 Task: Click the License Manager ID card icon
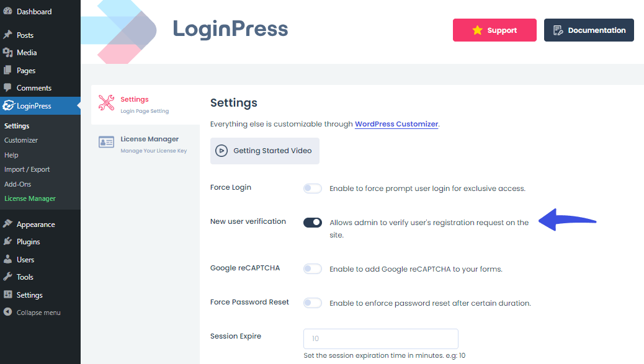tap(106, 142)
